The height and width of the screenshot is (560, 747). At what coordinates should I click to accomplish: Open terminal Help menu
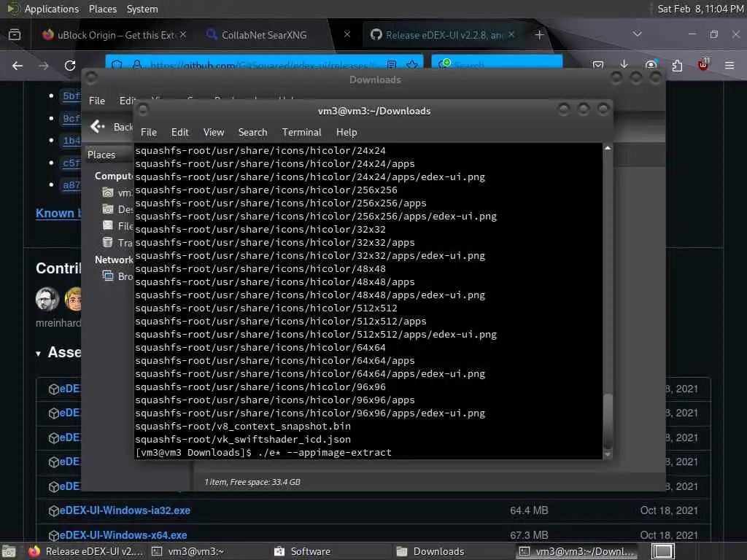click(x=347, y=133)
